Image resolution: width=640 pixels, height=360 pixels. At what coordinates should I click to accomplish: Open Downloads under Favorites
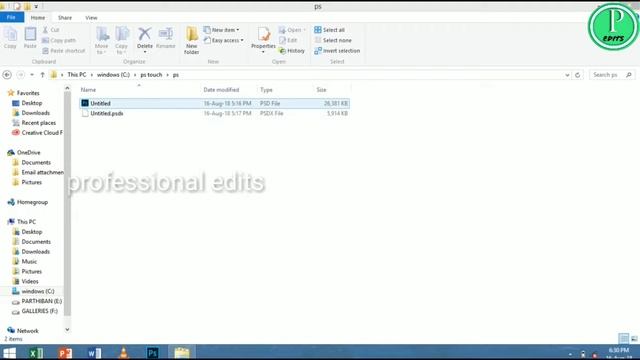point(31,113)
